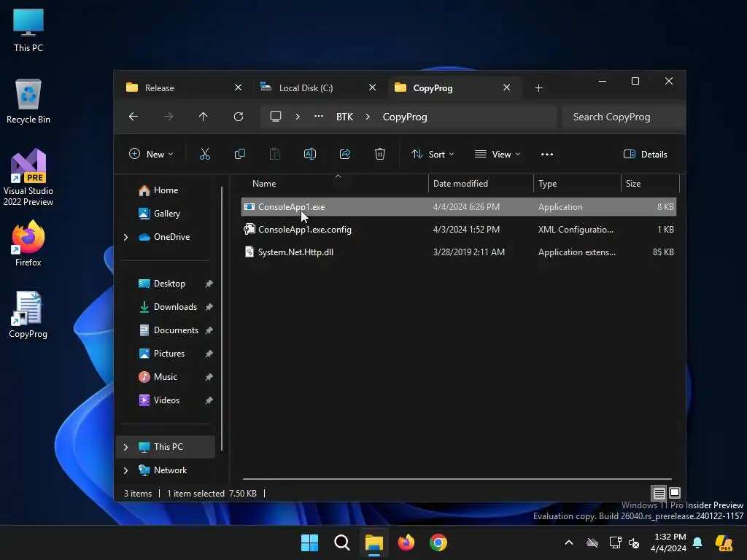Select the Firefox desktop shortcut

pos(28,244)
